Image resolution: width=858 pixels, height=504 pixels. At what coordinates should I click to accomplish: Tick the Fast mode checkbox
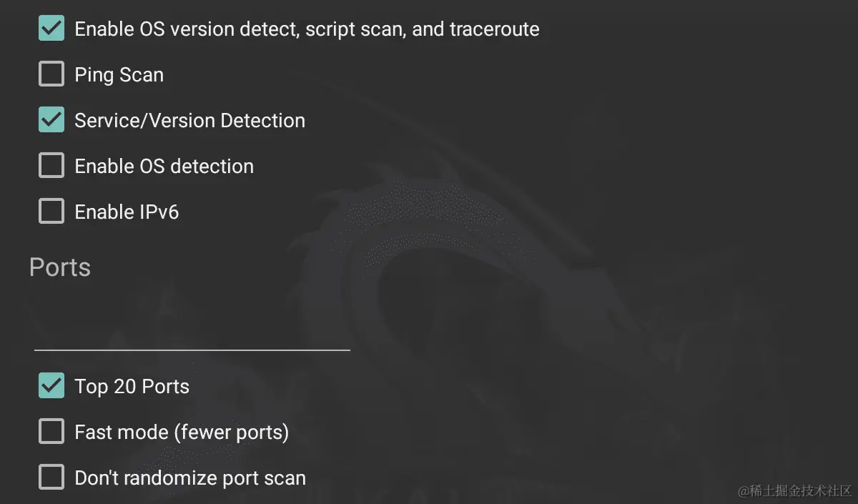click(x=51, y=432)
